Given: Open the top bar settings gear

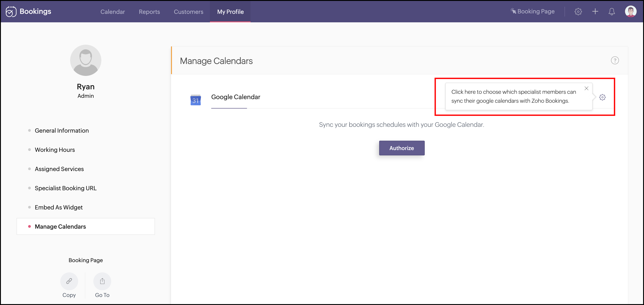Looking at the screenshot, I should [578, 12].
